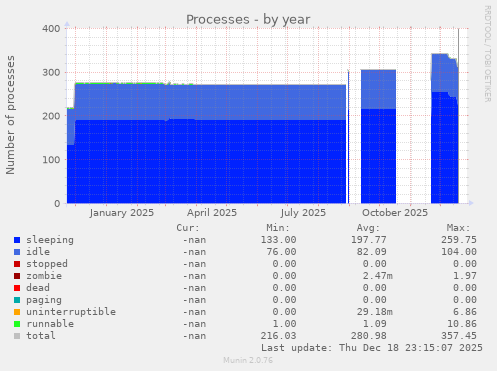Image resolution: width=497 pixels, height=371 pixels.
Task: Click the 'Munin 2.0.76' footer text
Action: point(248,360)
